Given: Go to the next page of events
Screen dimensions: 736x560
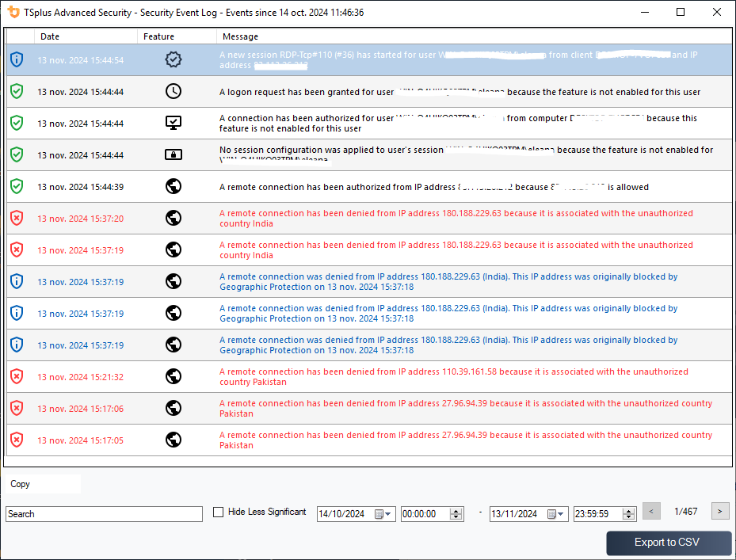Looking at the screenshot, I should (x=720, y=512).
